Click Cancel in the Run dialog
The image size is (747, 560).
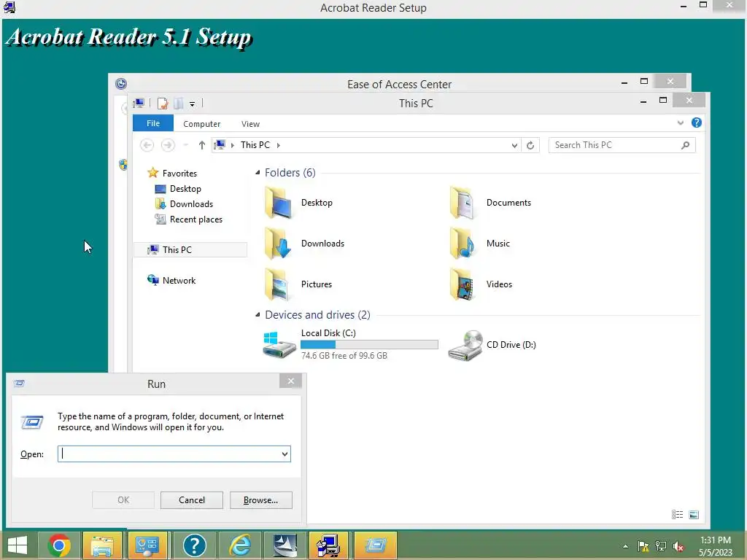point(192,500)
